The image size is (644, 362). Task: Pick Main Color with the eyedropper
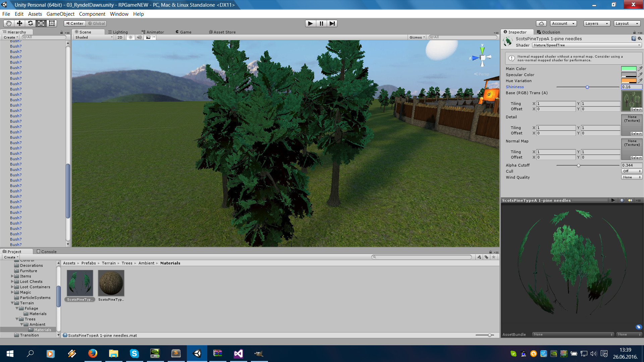640,68
